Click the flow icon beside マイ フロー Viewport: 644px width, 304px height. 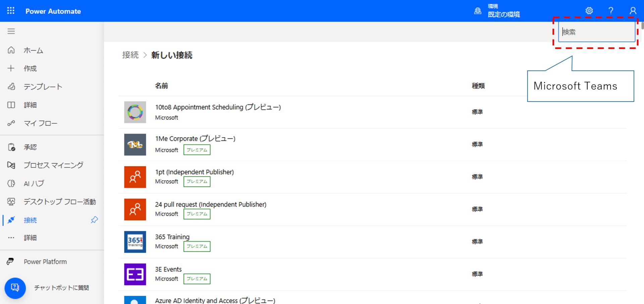pos(11,123)
